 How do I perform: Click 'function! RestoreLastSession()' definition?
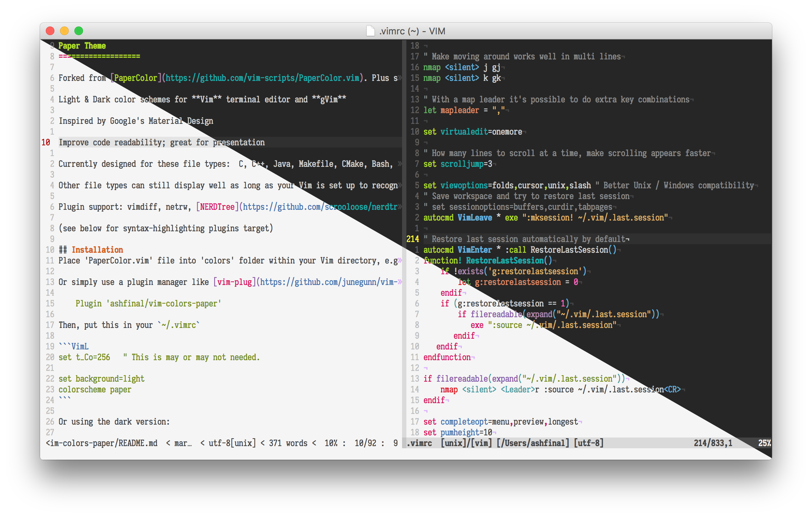click(x=487, y=261)
